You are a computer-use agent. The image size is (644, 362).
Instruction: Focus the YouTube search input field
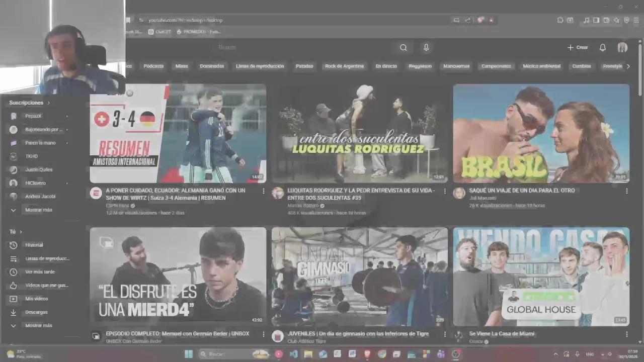click(302, 47)
